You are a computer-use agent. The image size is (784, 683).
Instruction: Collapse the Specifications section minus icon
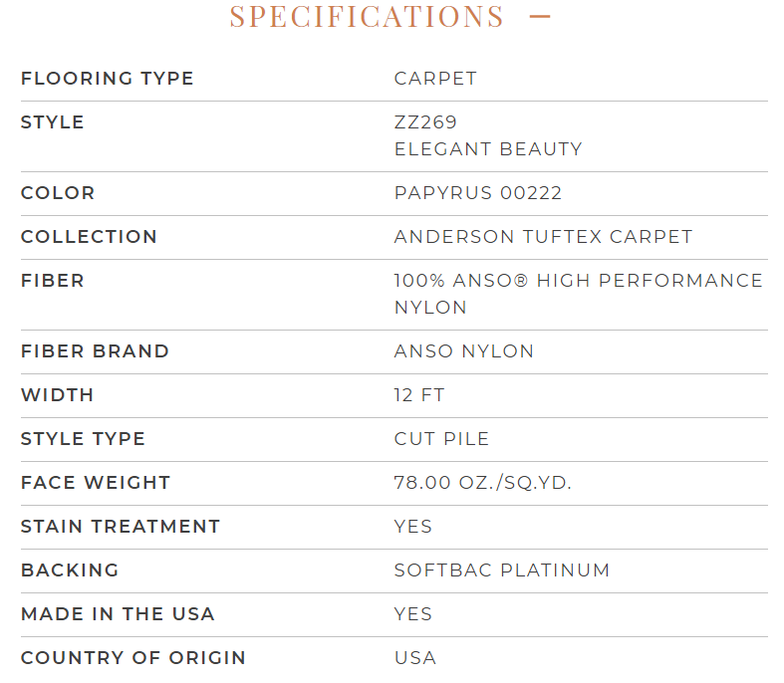540,17
